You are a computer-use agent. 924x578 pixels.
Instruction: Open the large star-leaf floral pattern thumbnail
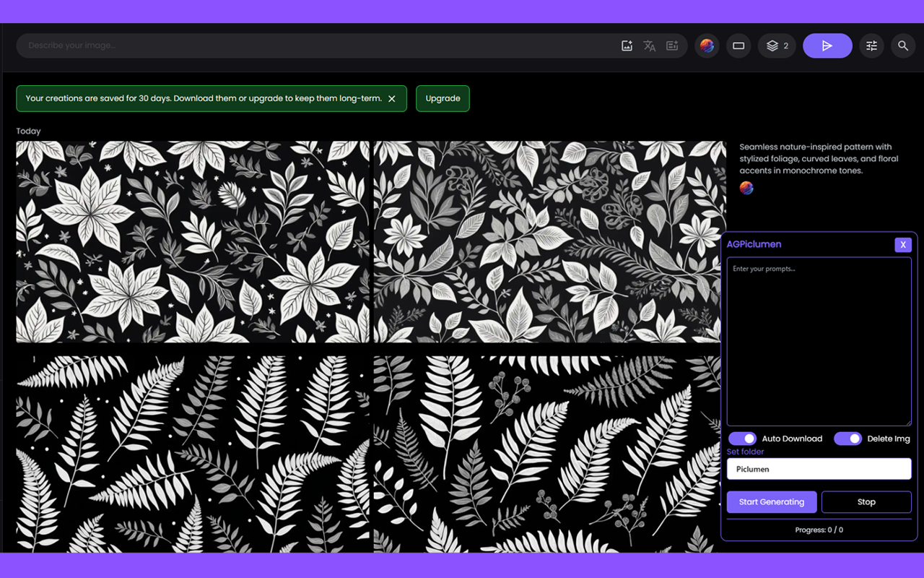[193, 241]
